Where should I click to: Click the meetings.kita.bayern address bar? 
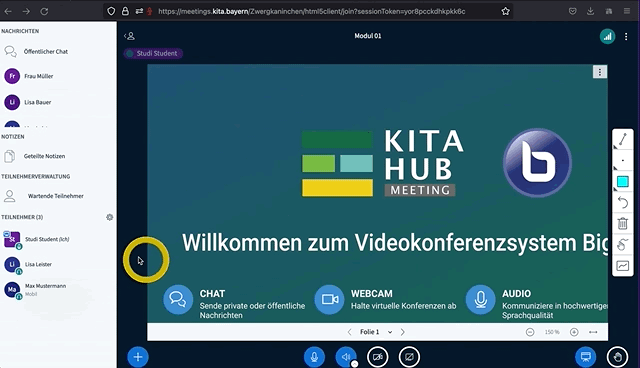click(311, 11)
